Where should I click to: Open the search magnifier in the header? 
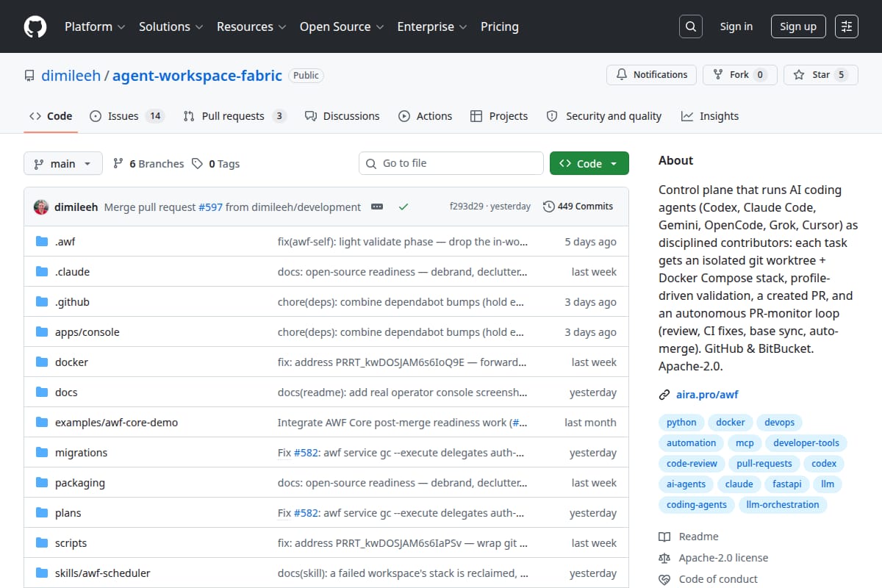690,26
